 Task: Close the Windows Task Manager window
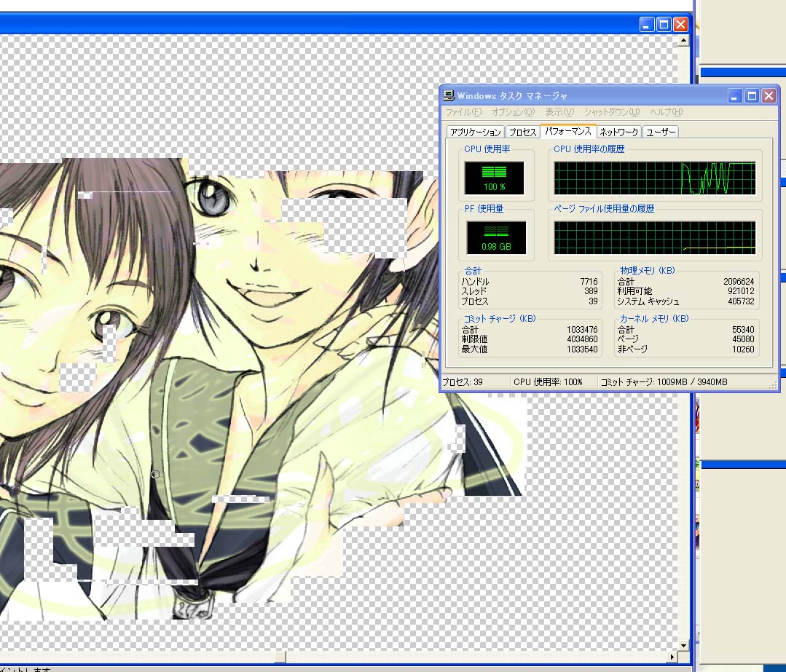(769, 95)
